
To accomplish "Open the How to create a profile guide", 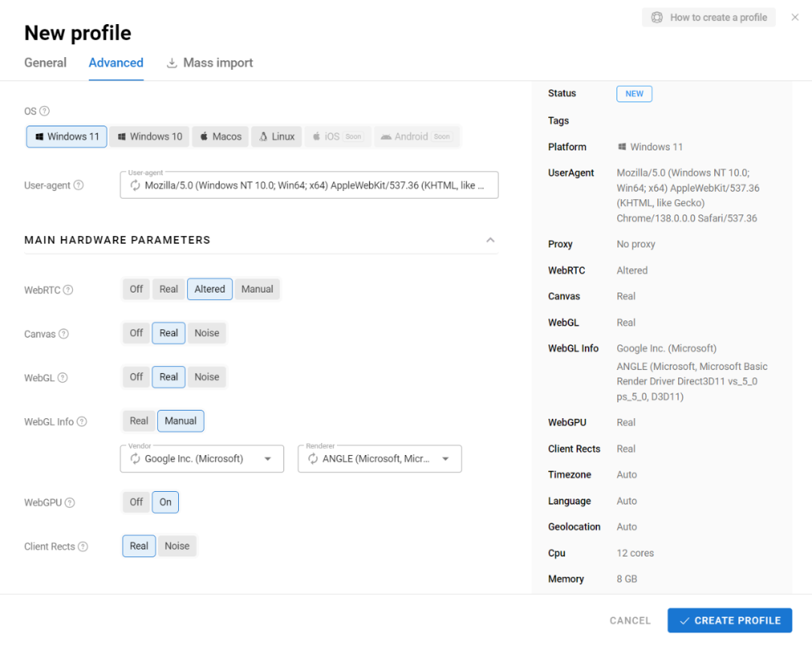I will point(708,17).
